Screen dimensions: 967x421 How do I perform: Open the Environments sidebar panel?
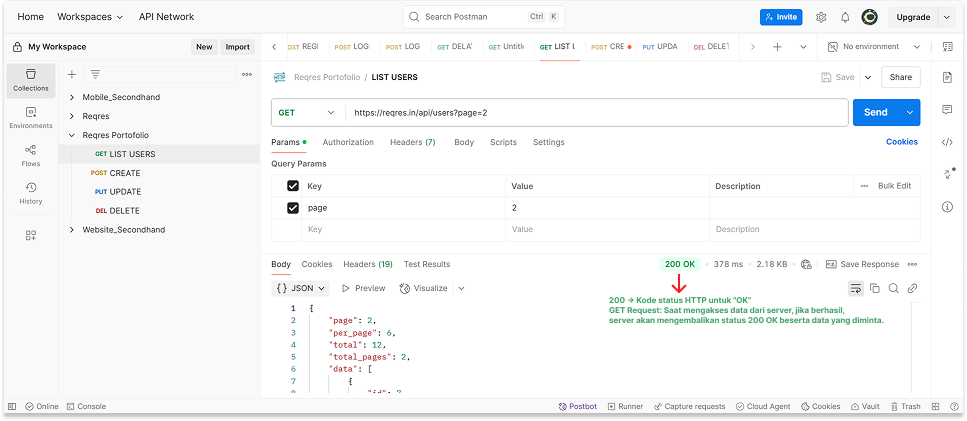(30, 117)
